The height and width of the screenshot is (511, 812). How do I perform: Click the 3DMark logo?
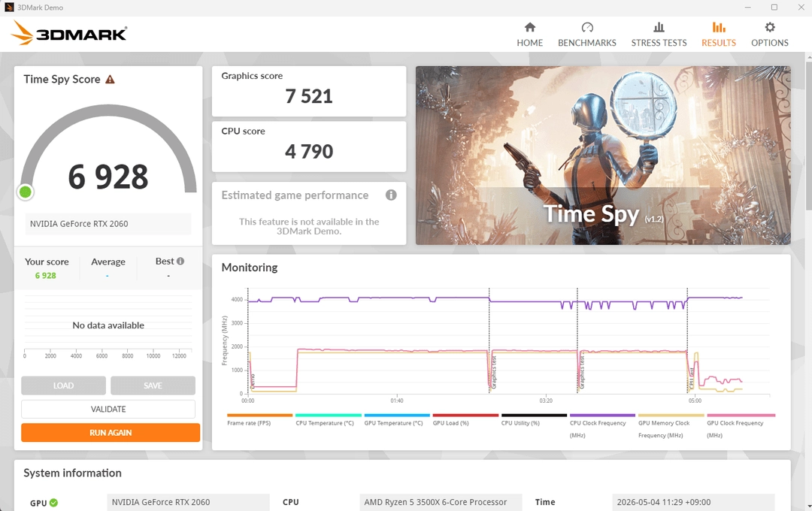69,33
